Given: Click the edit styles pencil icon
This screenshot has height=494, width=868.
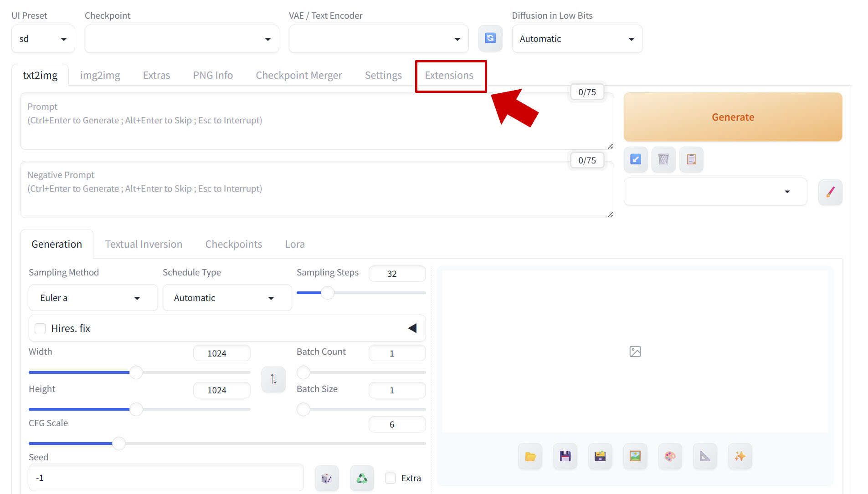Looking at the screenshot, I should click(x=830, y=192).
